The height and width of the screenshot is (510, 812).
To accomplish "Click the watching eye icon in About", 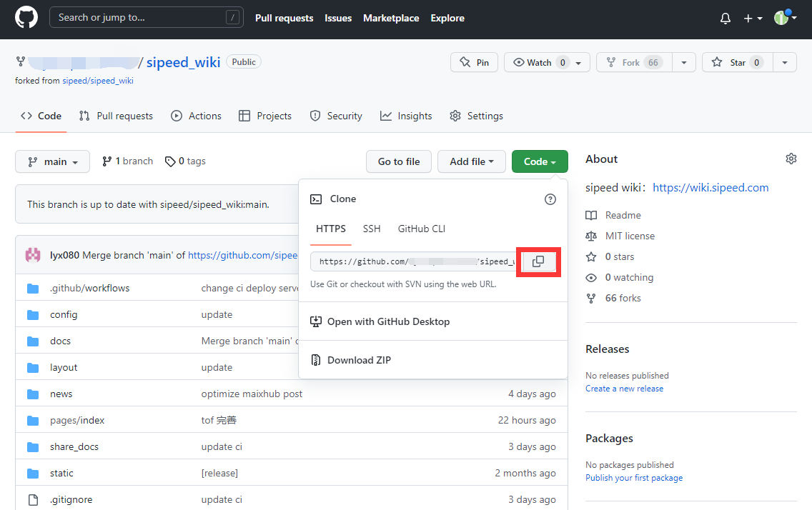I will coord(591,278).
